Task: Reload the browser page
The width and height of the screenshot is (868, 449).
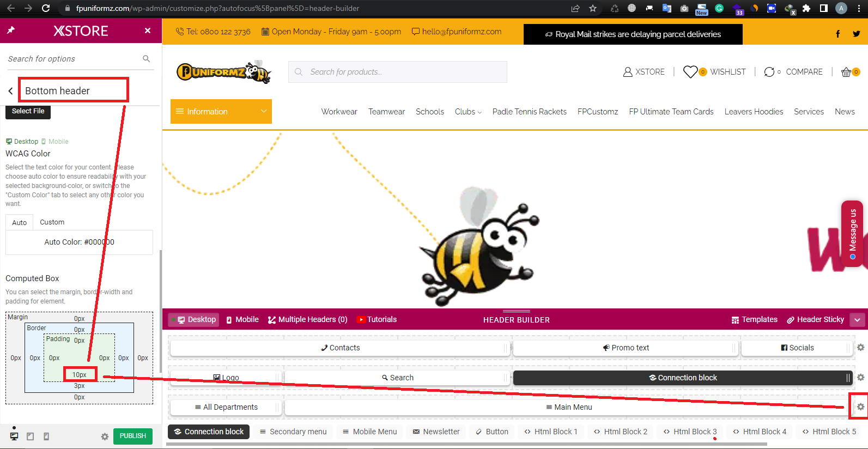Action: pos(46,8)
